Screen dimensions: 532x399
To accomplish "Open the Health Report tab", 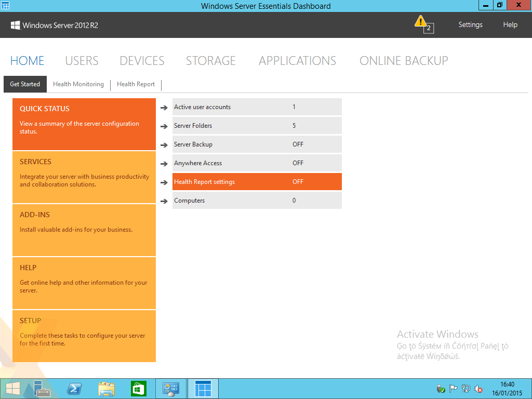I will (x=136, y=84).
